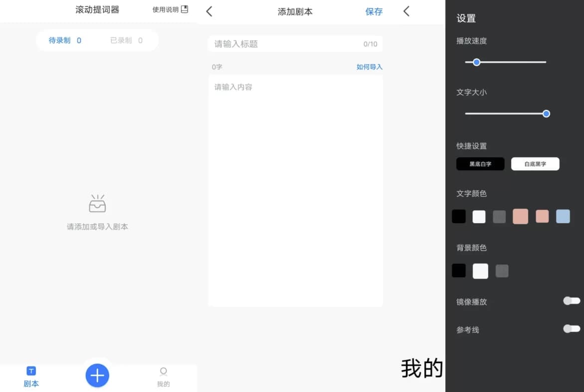Tap the 我的 person icon in the bottom bar
The image size is (584, 392).
(164, 372)
